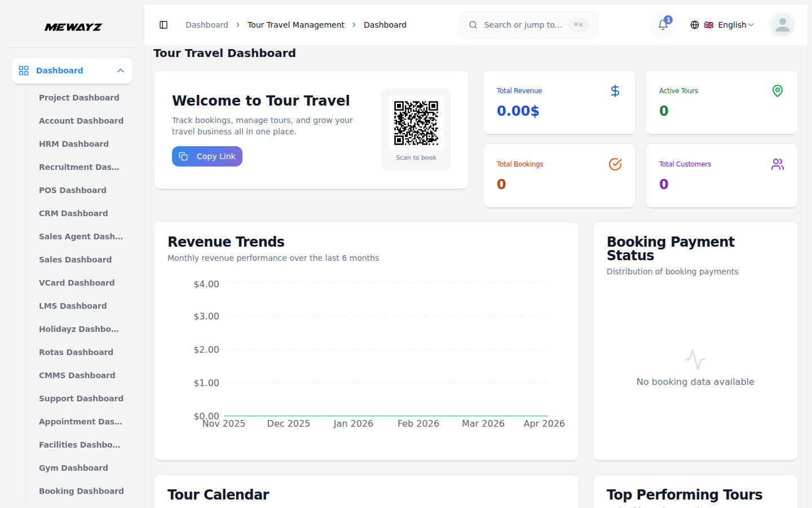Click the Total Customers people icon
Viewport: 812px width, 508px height.
[777, 164]
